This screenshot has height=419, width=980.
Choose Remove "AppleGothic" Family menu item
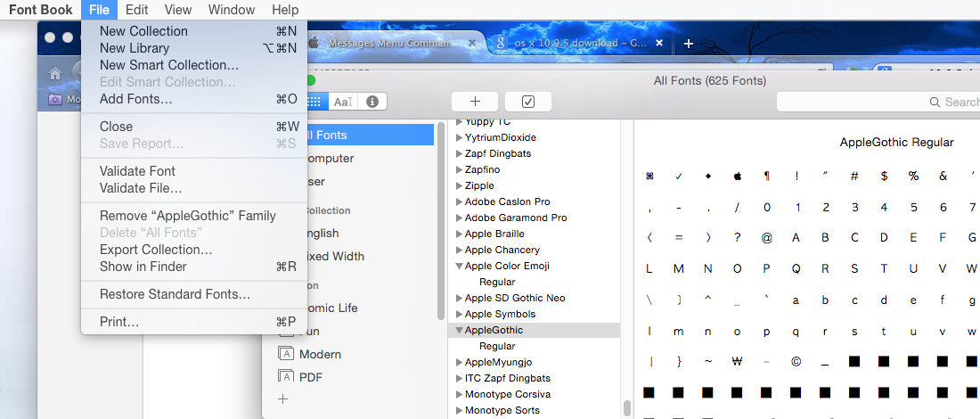click(x=193, y=216)
